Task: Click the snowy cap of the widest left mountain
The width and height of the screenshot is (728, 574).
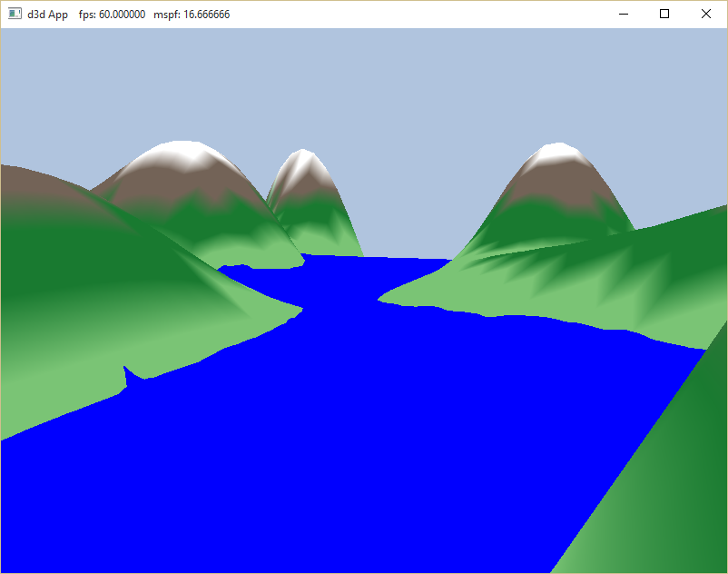Action: coord(182,154)
